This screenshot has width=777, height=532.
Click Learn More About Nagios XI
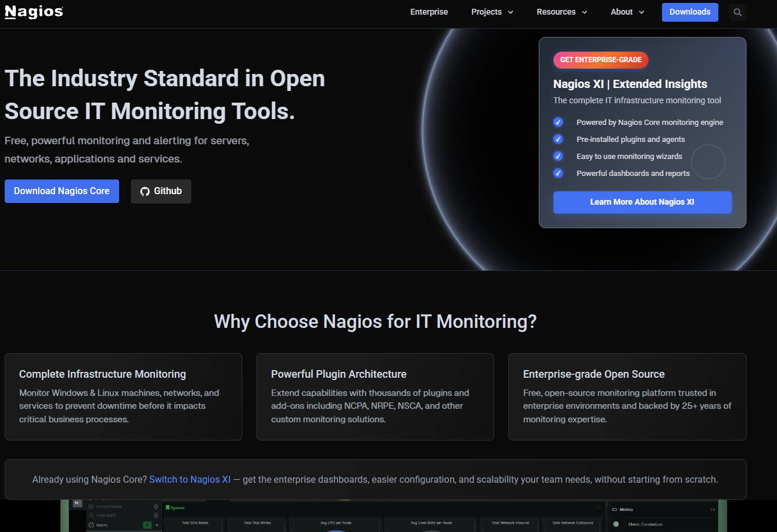point(642,202)
